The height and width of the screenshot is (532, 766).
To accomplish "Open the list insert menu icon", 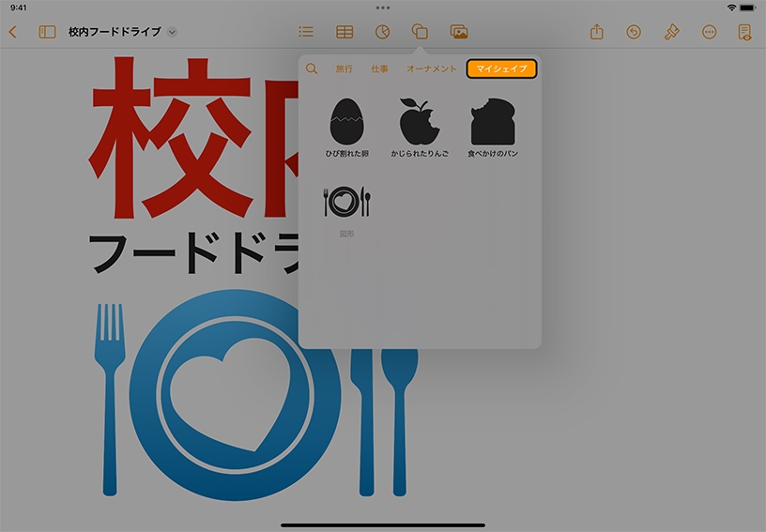I will click(x=306, y=32).
